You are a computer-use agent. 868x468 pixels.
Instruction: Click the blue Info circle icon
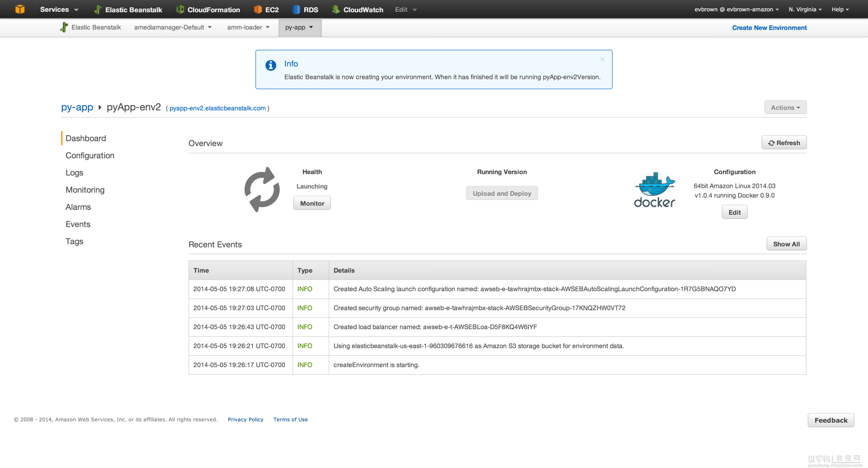[271, 65]
